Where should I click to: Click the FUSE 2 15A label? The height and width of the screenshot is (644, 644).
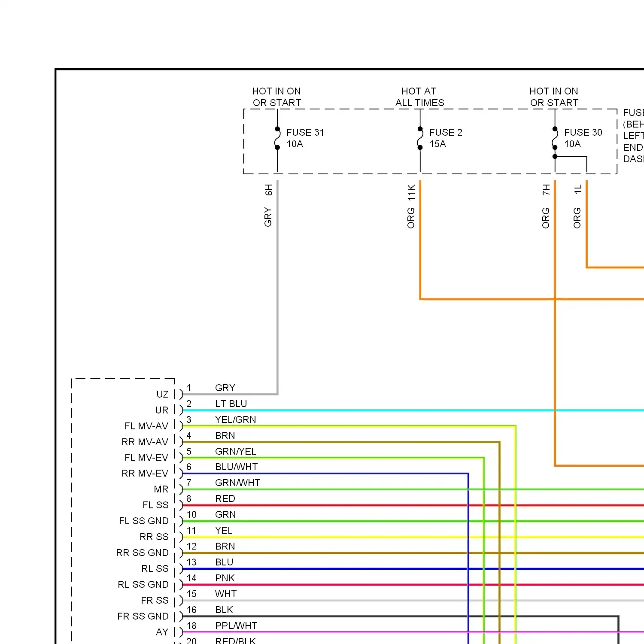coord(446,138)
